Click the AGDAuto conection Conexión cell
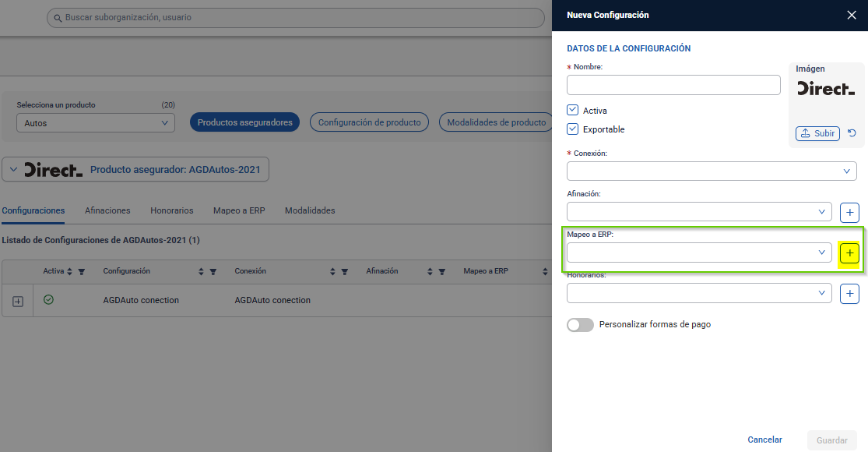The width and height of the screenshot is (868, 452). click(x=272, y=300)
